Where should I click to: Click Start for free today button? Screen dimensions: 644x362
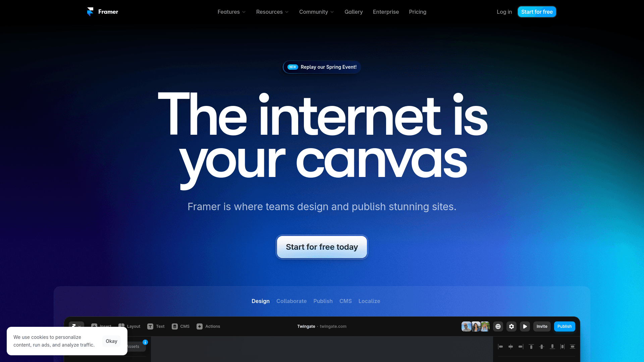point(322,247)
